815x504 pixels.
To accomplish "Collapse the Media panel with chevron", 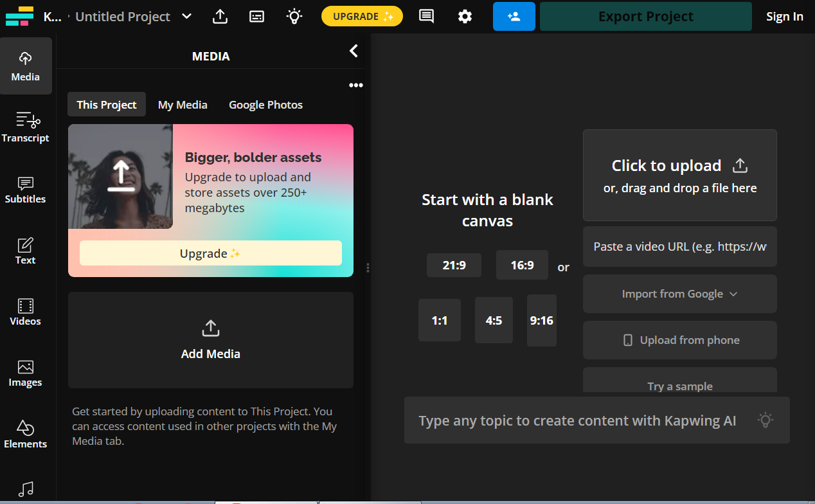I will click(354, 51).
